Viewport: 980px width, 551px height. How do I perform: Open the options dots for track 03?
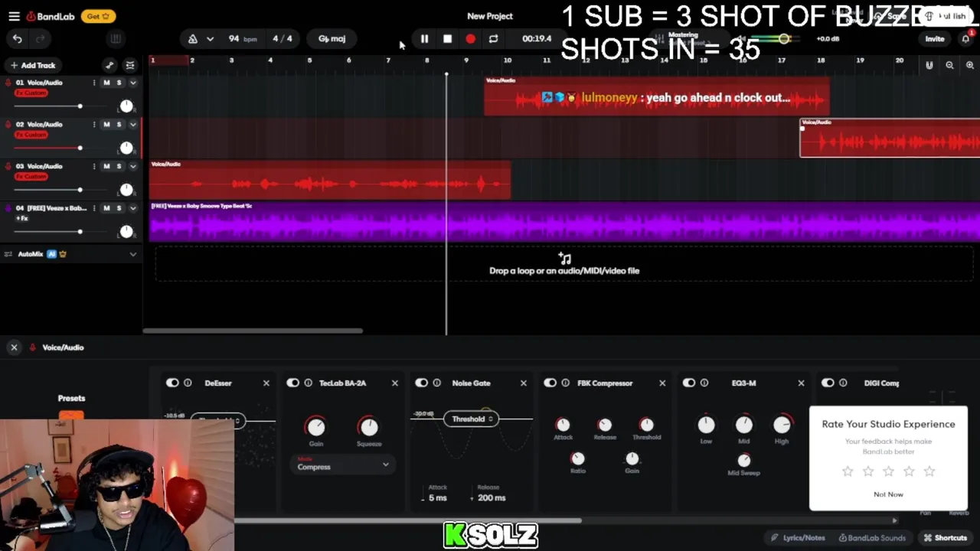coord(94,166)
